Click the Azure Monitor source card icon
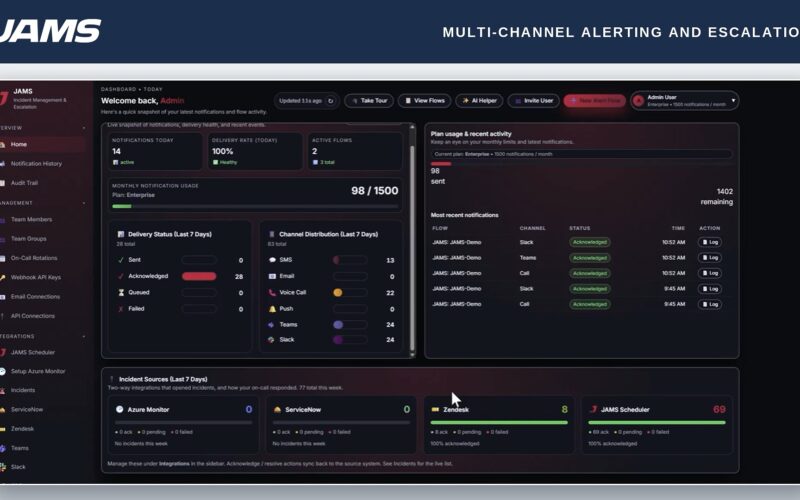 click(119, 409)
